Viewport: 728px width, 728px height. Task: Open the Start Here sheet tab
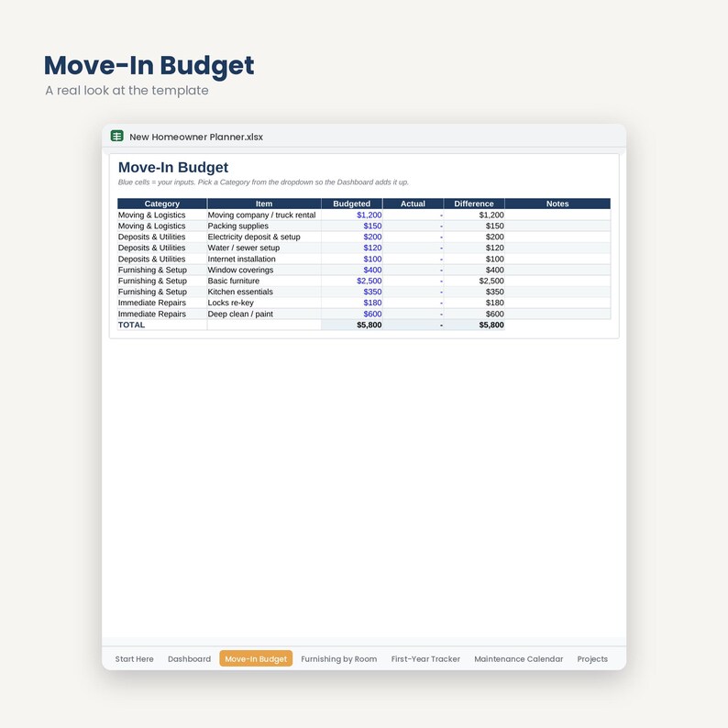click(134, 659)
